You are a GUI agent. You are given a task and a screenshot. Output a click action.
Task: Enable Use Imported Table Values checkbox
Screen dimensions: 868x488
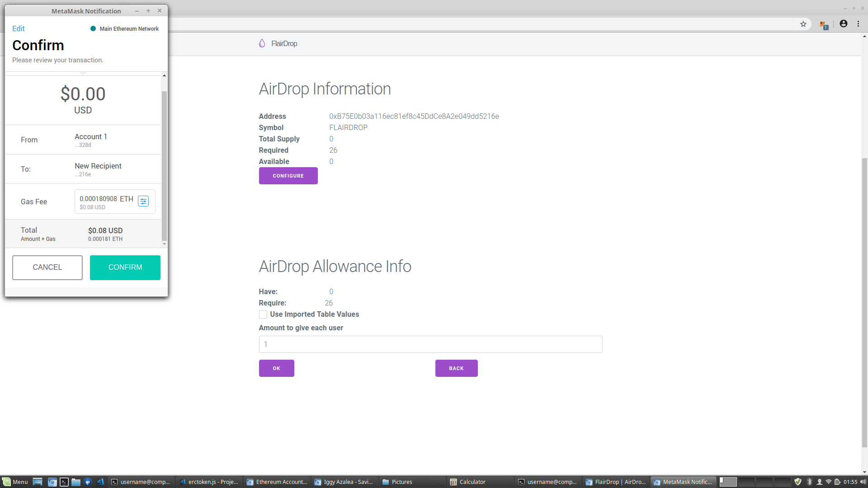(263, 314)
